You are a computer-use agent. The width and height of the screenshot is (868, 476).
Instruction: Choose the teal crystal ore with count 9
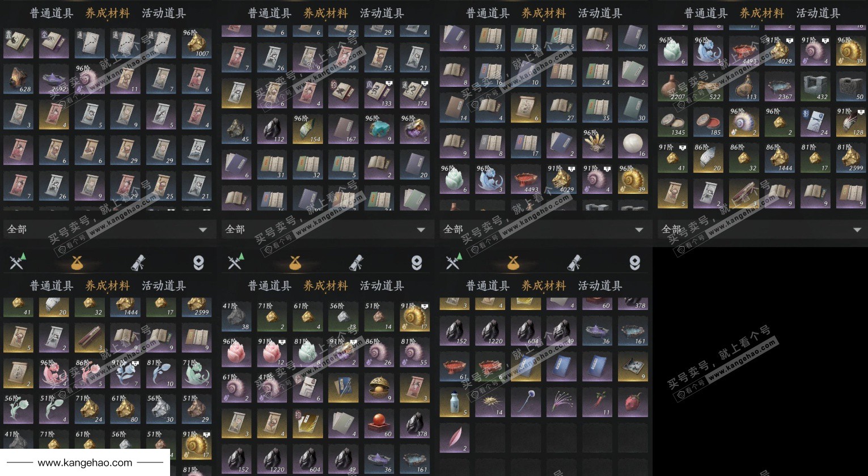tap(379, 129)
